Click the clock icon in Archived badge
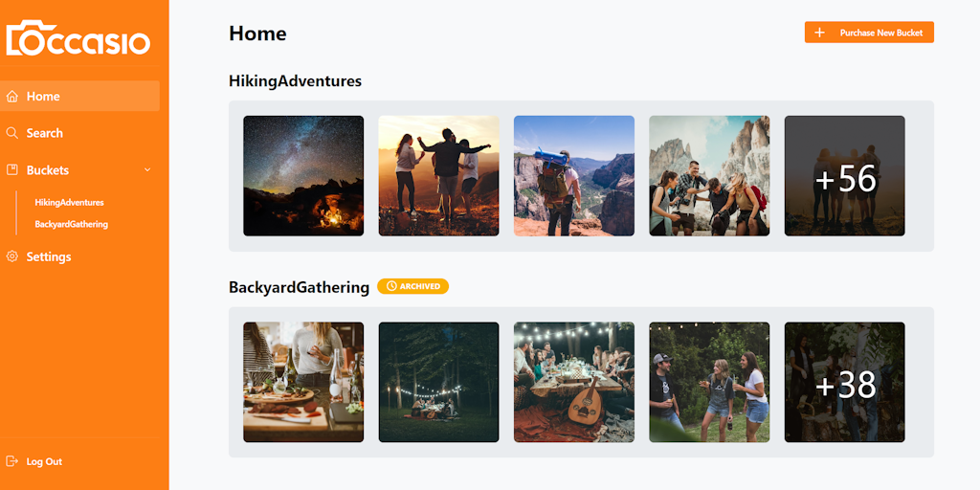 pos(391,286)
